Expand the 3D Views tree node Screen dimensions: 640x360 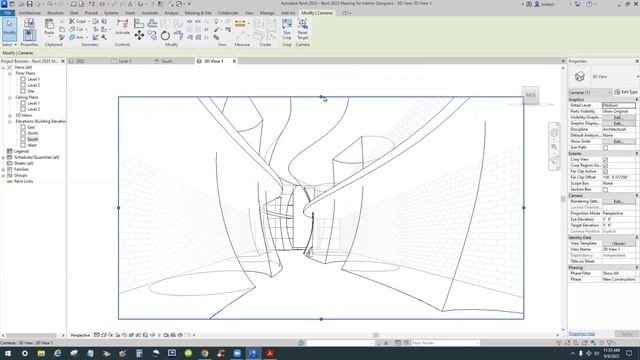click(x=10, y=116)
